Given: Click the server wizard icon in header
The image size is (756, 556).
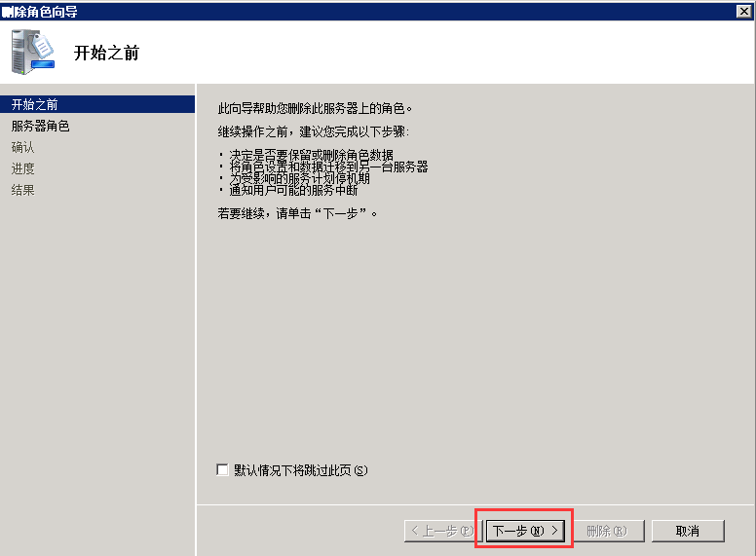Looking at the screenshot, I should coord(33,52).
